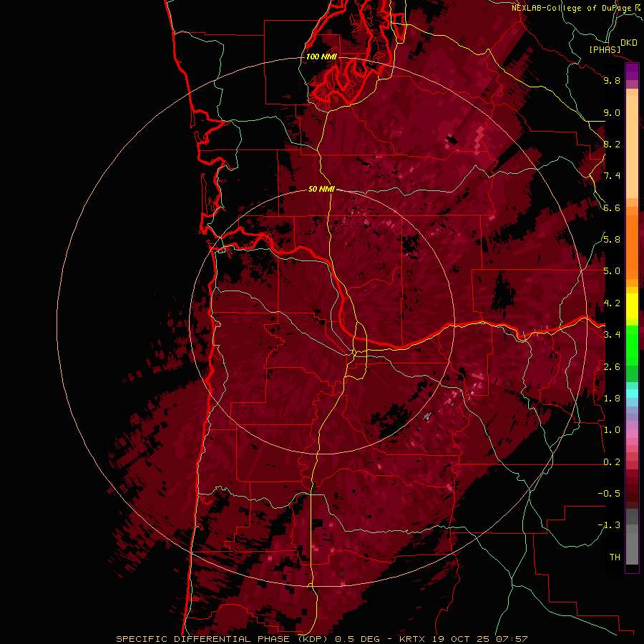Click the DKD [PHAS] legend unit label
The image size is (644, 644).
click(x=613, y=46)
